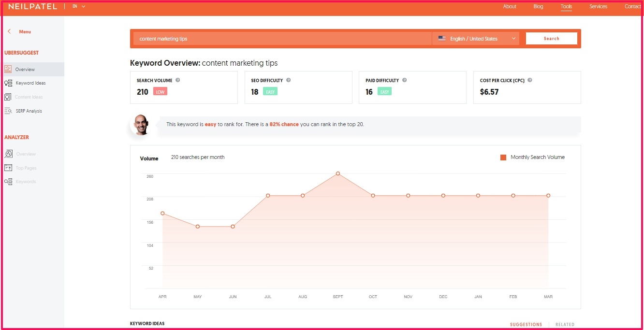Open the About menu item
Screen dimensions: 644x330
pyautogui.click(x=510, y=6)
